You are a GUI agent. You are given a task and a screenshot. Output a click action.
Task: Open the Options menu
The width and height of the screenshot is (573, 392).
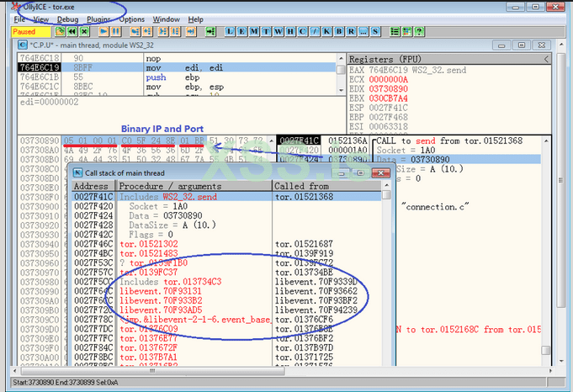click(131, 19)
